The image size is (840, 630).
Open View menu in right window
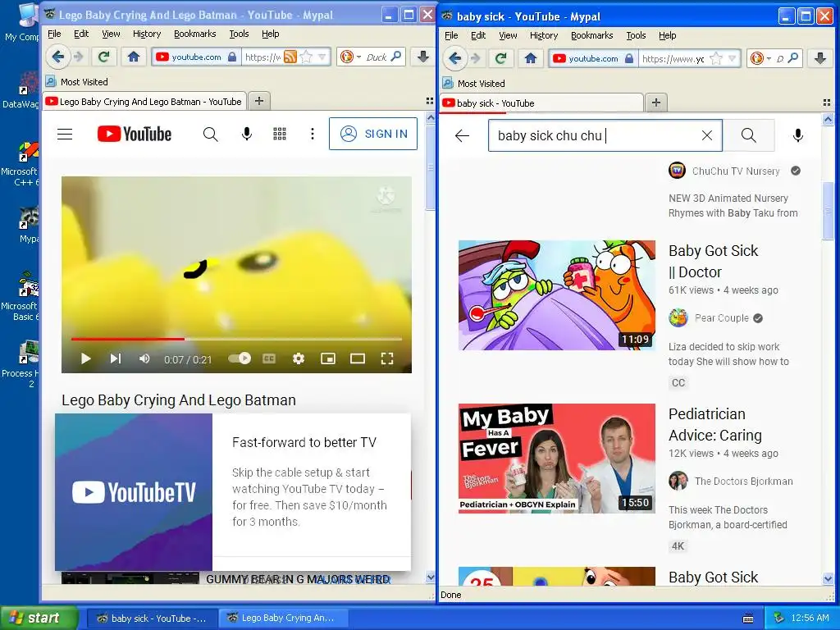pyautogui.click(x=508, y=35)
